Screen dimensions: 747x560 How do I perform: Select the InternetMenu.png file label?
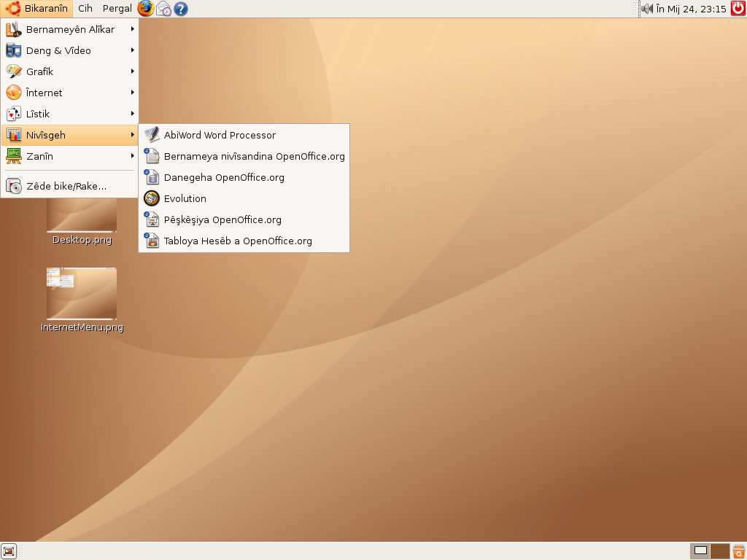(82, 327)
